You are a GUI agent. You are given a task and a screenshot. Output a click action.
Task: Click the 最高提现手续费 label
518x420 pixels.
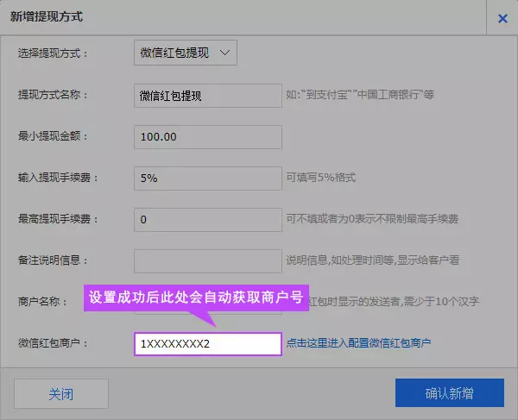click(x=58, y=219)
